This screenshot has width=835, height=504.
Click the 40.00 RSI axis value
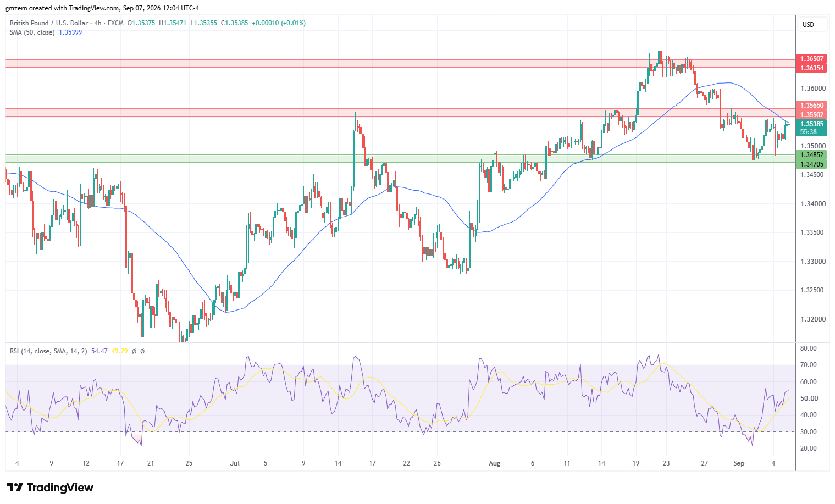(x=809, y=415)
